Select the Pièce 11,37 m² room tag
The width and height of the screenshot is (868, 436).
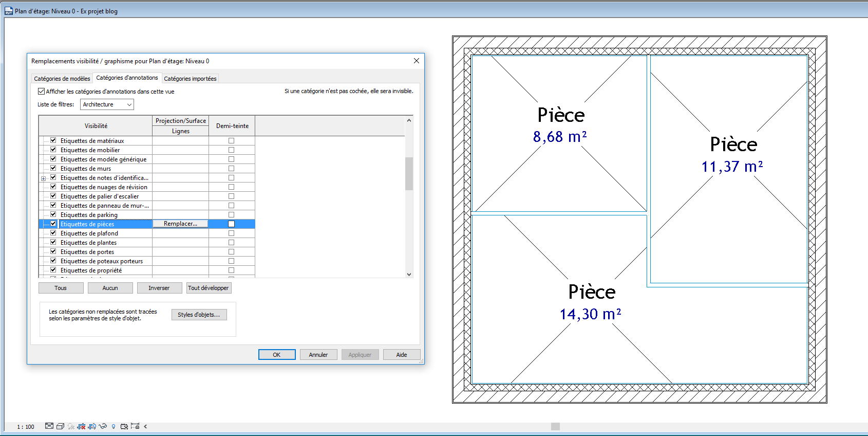coord(733,154)
